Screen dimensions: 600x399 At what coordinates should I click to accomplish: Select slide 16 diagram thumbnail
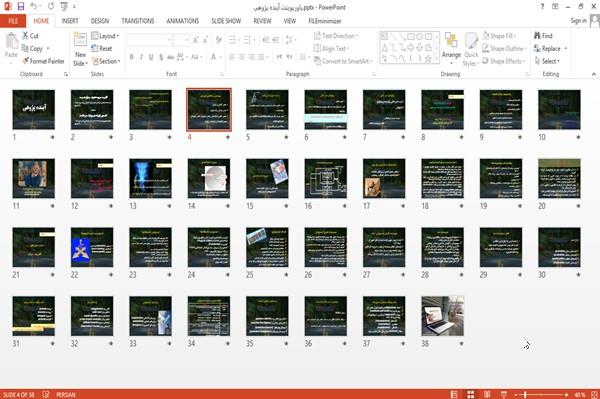point(326,178)
